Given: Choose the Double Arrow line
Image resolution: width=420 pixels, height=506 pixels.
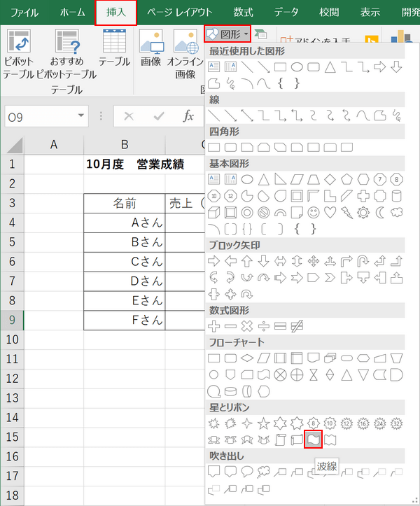Looking at the screenshot, I should (x=247, y=115).
